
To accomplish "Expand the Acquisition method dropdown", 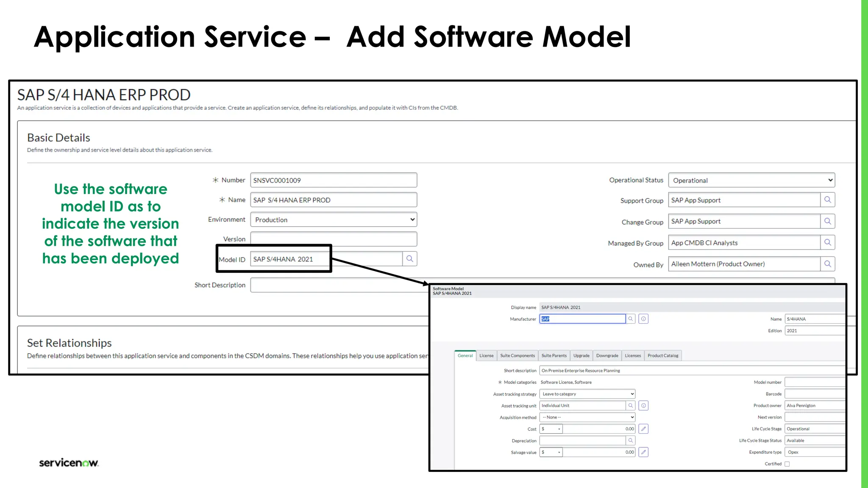I will pyautogui.click(x=587, y=417).
